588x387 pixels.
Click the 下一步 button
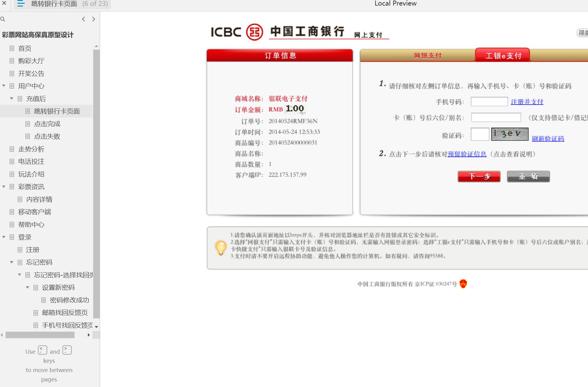click(479, 176)
